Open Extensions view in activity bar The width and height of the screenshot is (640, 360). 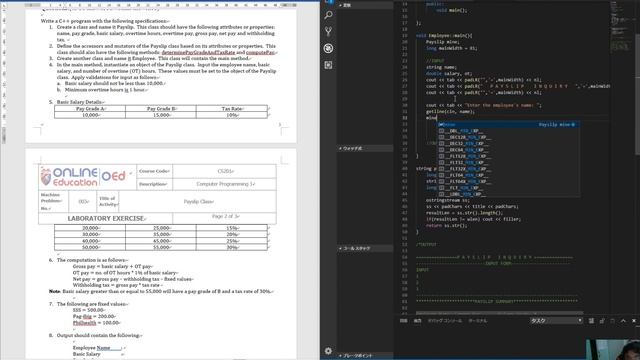click(328, 65)
